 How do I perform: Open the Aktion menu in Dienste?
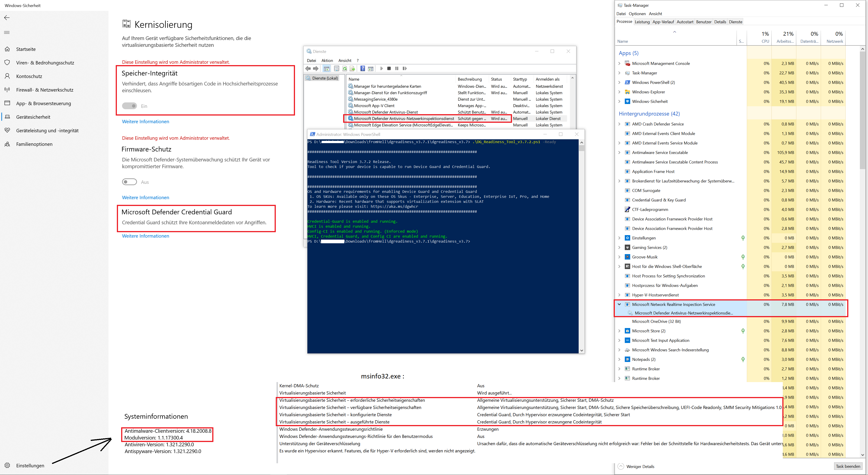tap(327, 61)
